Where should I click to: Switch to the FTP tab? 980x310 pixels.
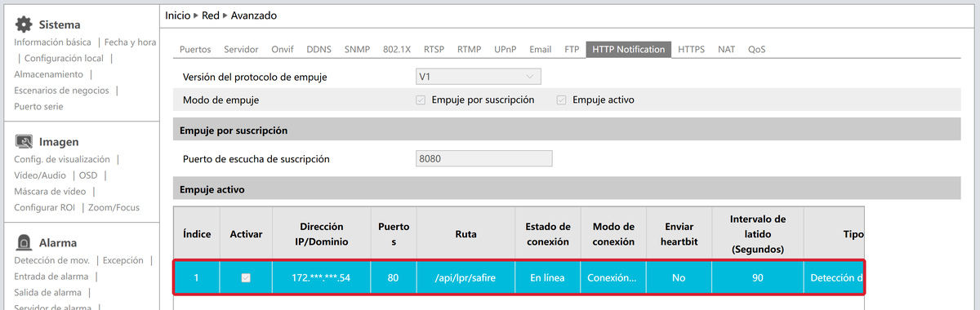(x=572, y=50)
